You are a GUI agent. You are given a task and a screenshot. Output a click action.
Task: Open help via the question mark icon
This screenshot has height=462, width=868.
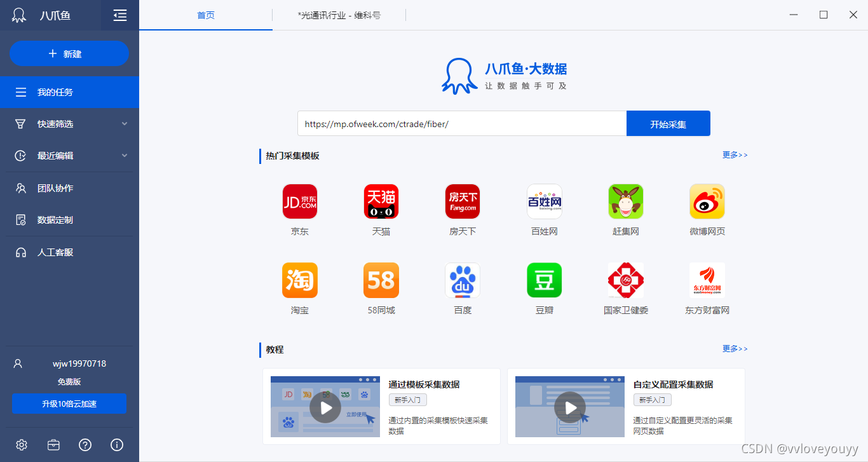85,445
